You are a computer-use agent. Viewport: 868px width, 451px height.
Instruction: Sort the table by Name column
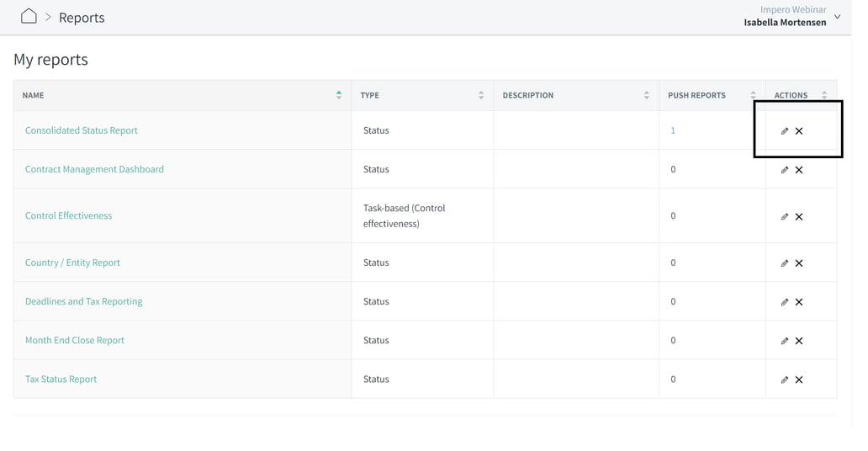point(338,95)
